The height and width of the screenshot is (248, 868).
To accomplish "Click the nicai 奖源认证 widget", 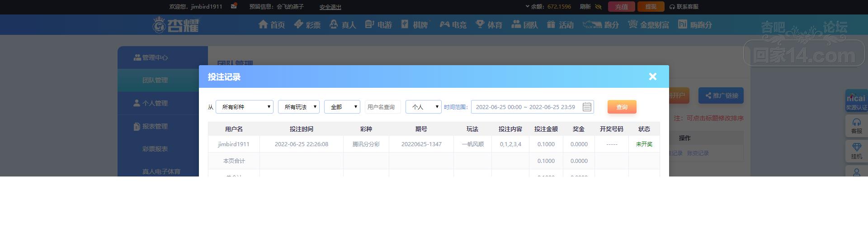I will coord(856,101).
